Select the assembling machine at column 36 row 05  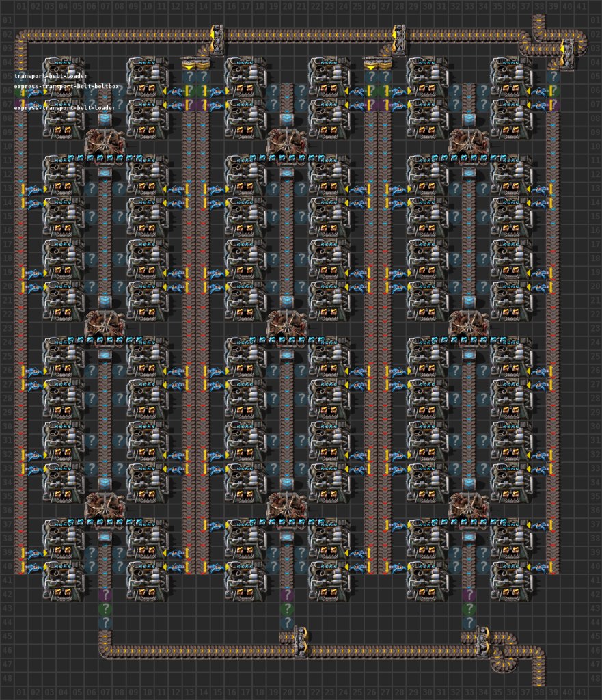511,77
